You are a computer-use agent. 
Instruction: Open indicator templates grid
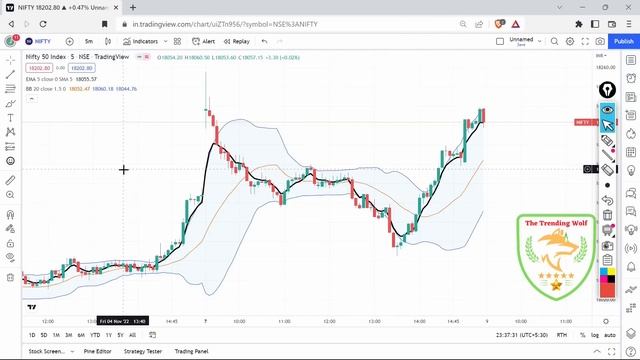pyautogui.click(x=177, y=41)
